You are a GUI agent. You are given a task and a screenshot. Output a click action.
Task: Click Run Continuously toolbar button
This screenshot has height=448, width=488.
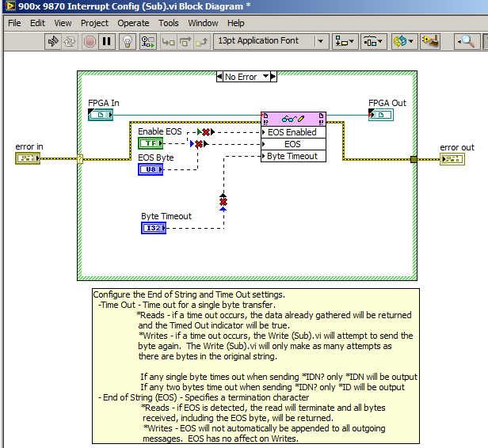(71, 41)
